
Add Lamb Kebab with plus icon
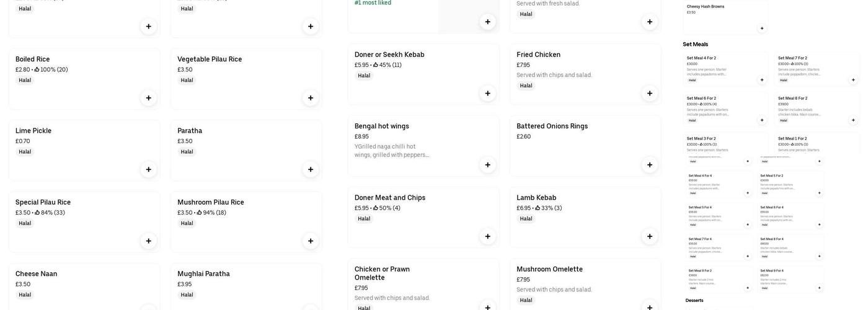tap(650, 236)
